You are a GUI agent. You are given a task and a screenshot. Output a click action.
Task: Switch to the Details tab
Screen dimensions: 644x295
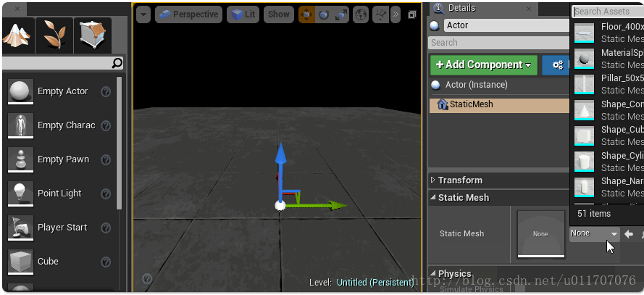[461, 8]
